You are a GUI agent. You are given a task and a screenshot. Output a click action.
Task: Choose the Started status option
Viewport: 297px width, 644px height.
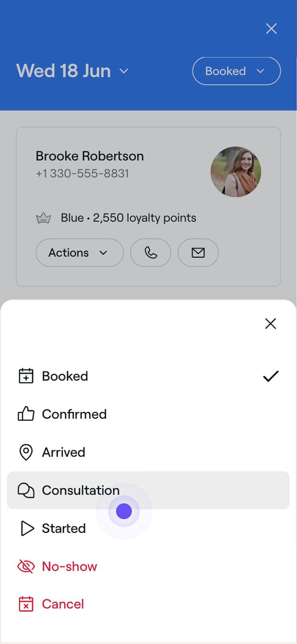pos(64,528)
